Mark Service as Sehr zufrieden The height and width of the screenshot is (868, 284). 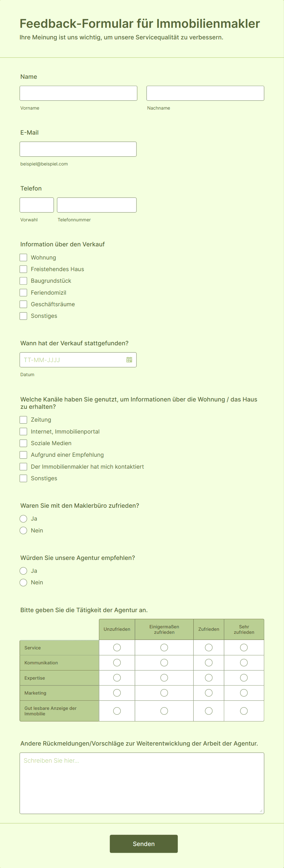click(x=244, y=647)
